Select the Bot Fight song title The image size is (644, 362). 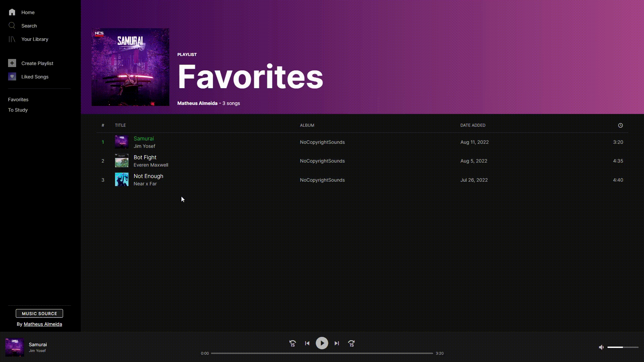pyautogui.click(x=145, y=157)
